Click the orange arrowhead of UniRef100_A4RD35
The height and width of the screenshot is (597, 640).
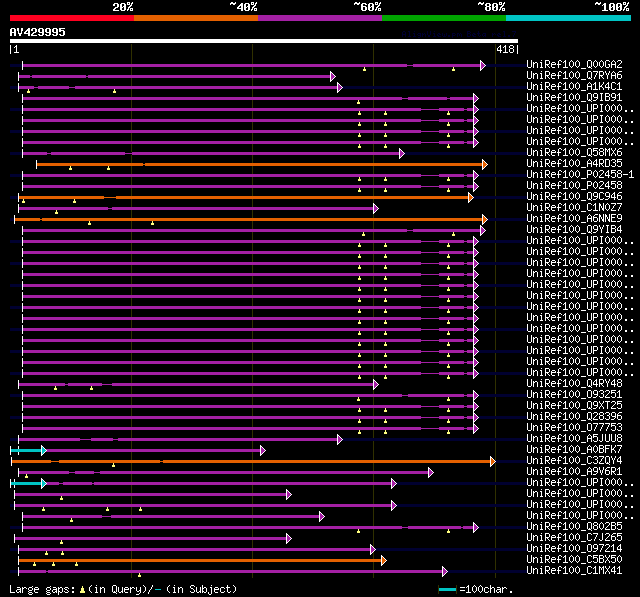(485, 164)
